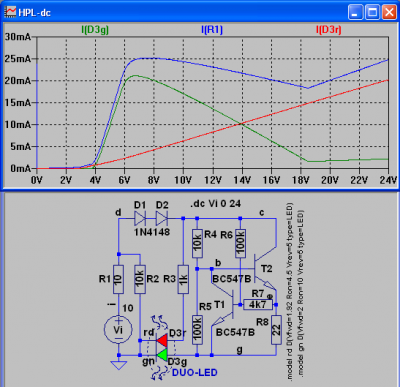The width and height of the screenshot is (400, 387).
Task: Select the I(R1) trace label
Action: point(212,30)
